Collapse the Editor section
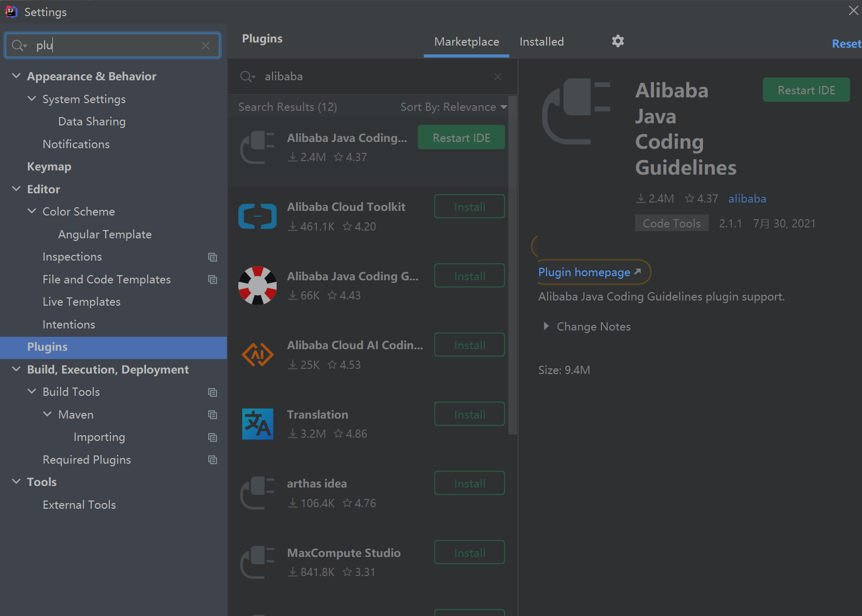This screenshot has width=862, height=616. (17, 189)
